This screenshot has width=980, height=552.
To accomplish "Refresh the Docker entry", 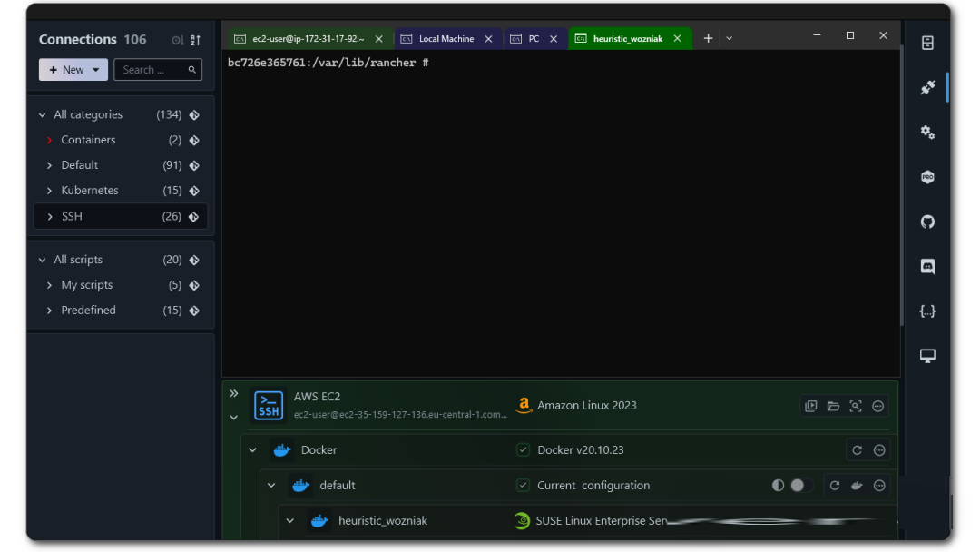I will (857, 450).
